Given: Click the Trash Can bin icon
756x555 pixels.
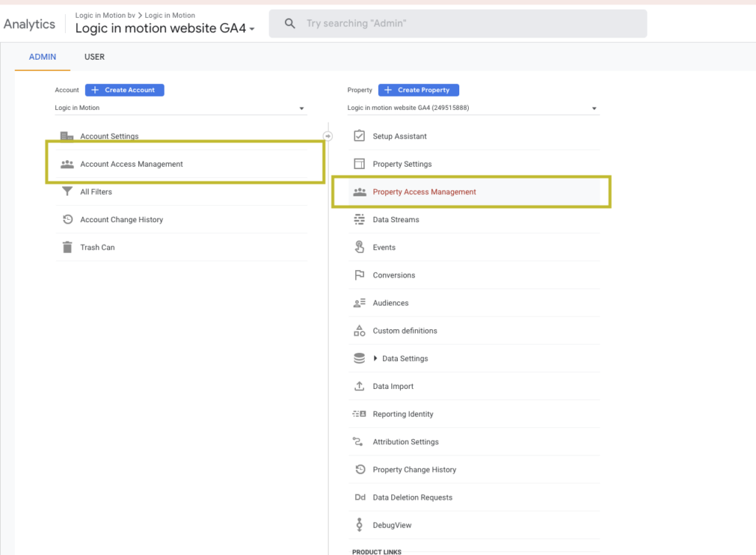Looking at the screenshot, I should point(67,247).
